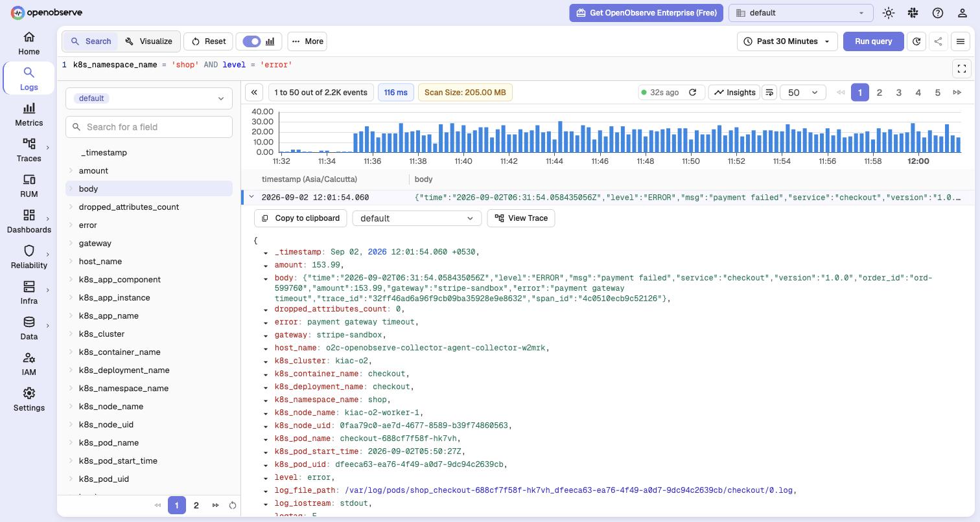The height and width of the screenshot is (522, 980).
Task: Copy log to clipboard
Action: [301, 218]
